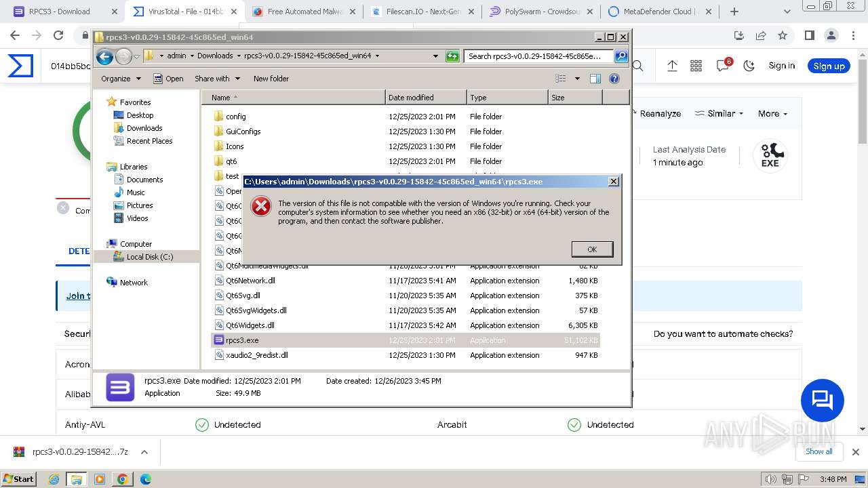Switch to MetaDefender Cloud tab
Image resolution: width=868 pixels, height=488 pixels.
point(659,12)
